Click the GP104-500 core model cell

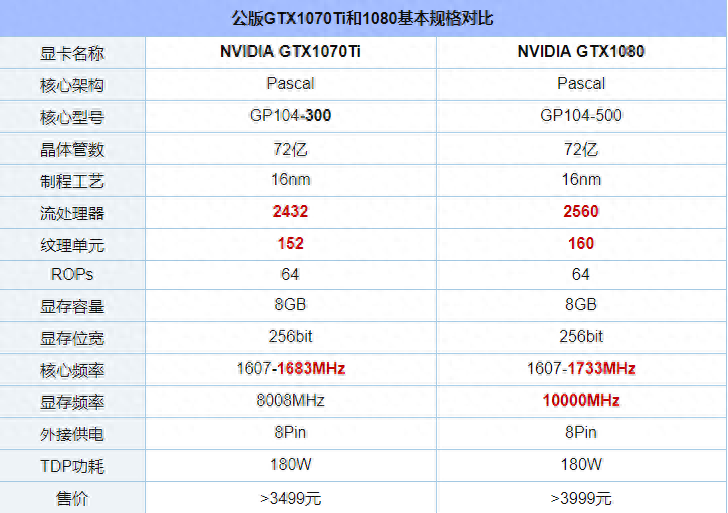(581, 116)
